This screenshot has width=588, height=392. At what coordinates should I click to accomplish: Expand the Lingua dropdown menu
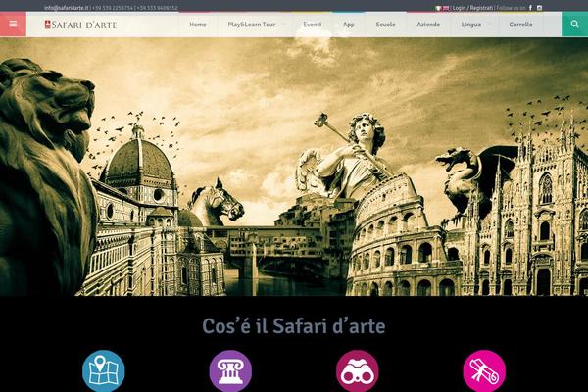coord(471,24)
